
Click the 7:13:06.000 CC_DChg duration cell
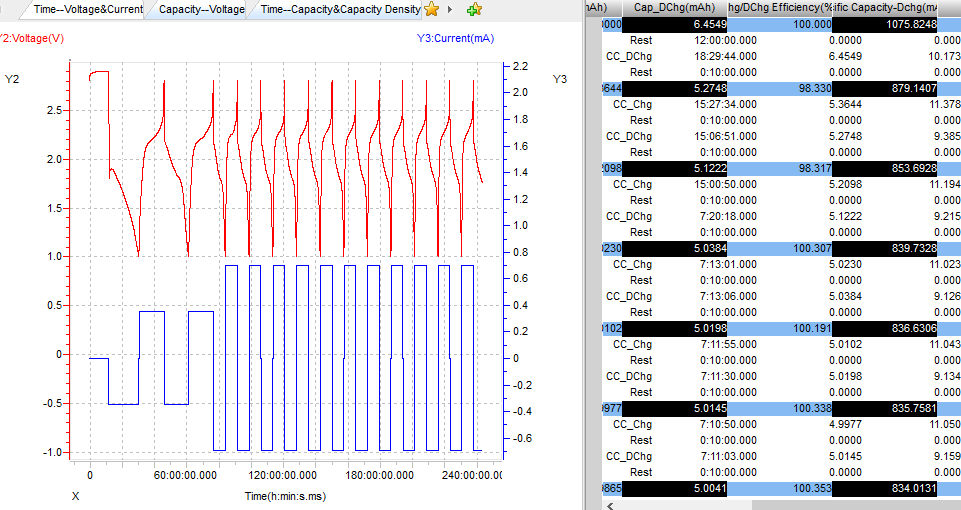point(728,296)
